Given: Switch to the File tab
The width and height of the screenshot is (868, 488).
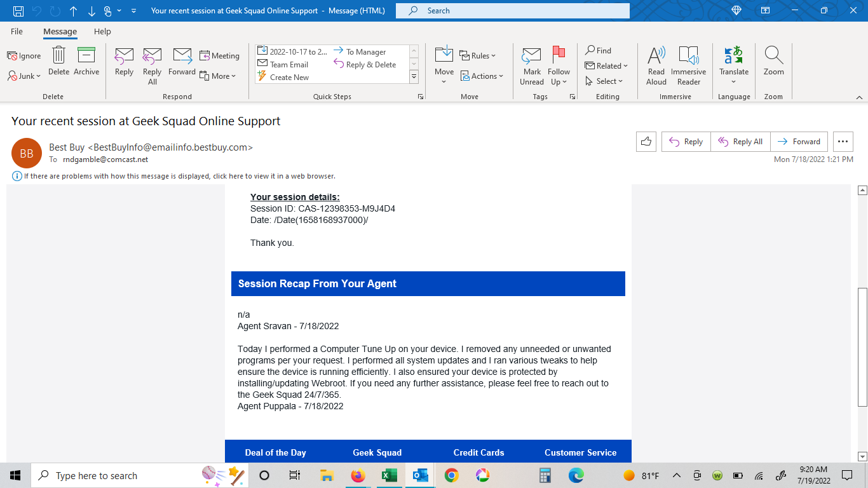Looking at the screenshot, I should tap(17, 30).
